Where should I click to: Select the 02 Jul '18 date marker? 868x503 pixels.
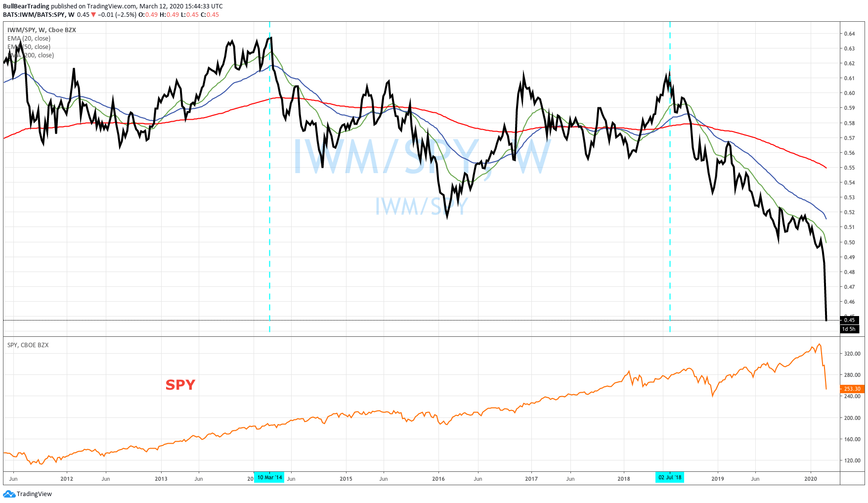tap(670, 477)
